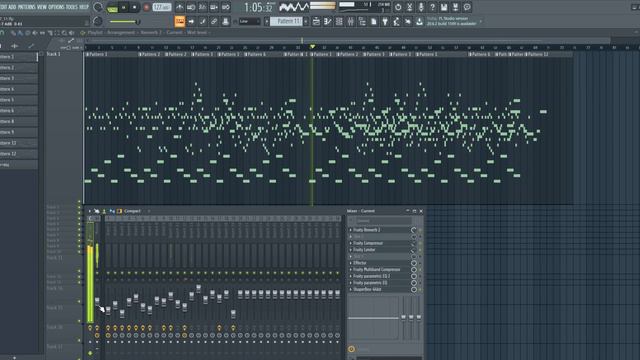Viewport: 640px width, 360px height.
Task: Click the microphone recording icon
Action: (x=421, y=7)
